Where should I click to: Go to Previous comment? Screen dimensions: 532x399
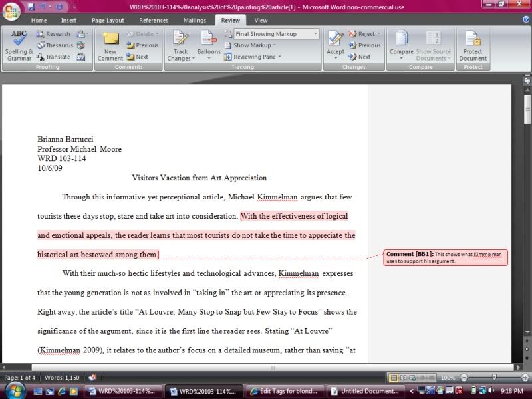tap(142, 45)
